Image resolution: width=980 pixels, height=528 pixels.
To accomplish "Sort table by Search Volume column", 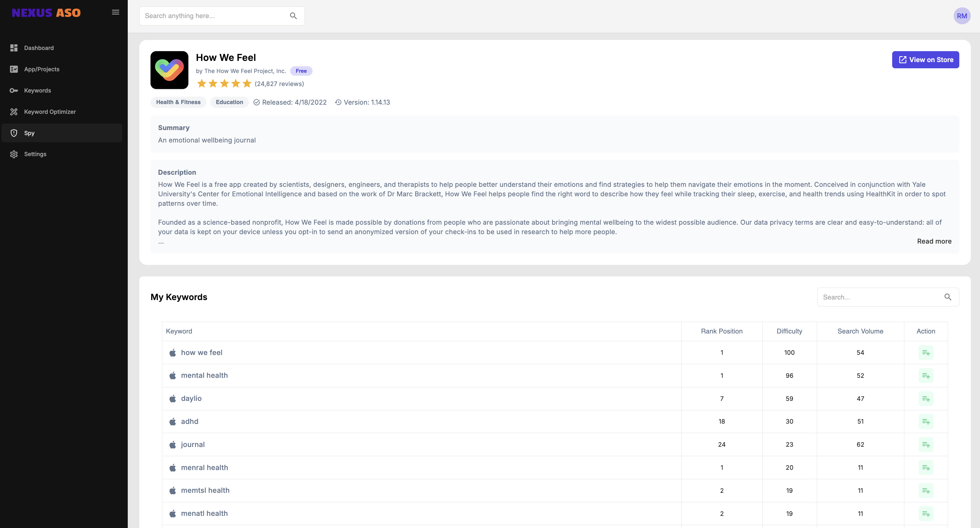I will 860,331.
